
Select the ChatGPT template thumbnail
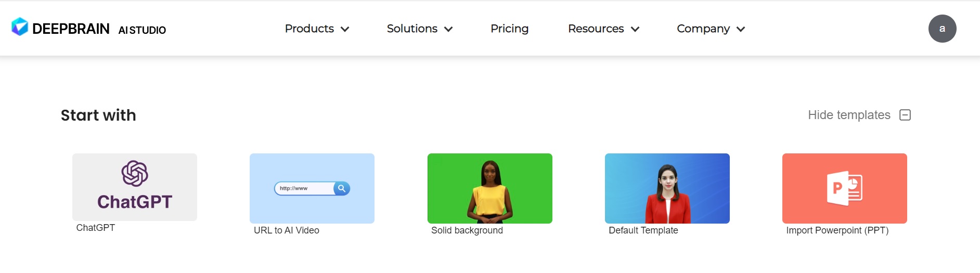(135, 187)
